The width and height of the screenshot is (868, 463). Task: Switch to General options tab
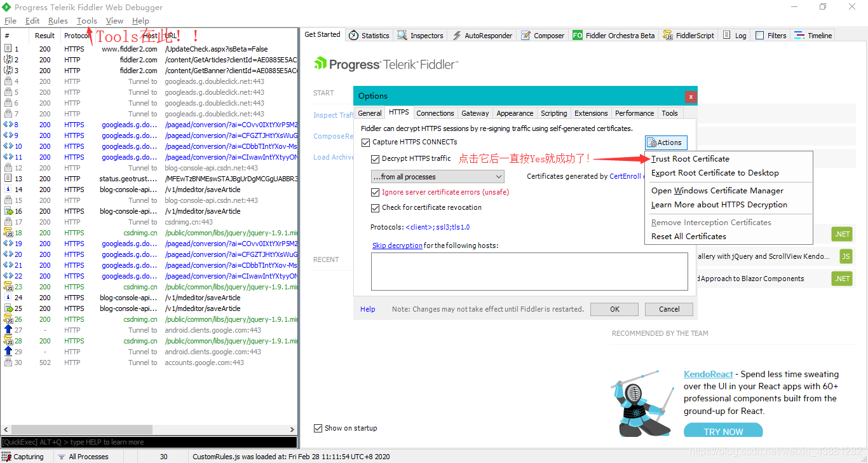pyautogui.click(x=370, y=113)
